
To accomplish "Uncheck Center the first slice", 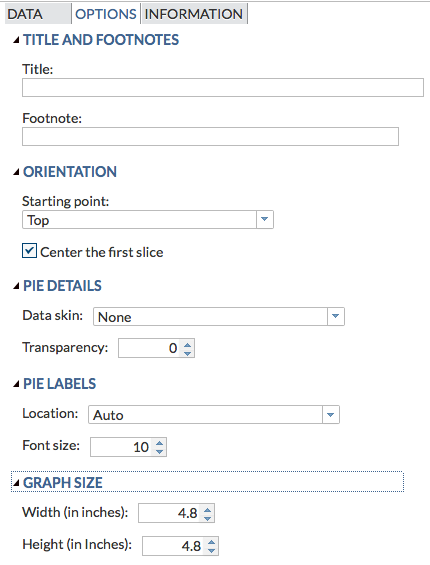I will [29, 251].
